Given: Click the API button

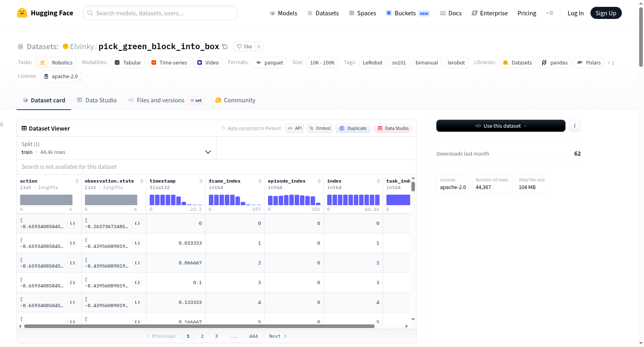Looking at the screenshot, I should pyautogui.click(x=295, y=128).
